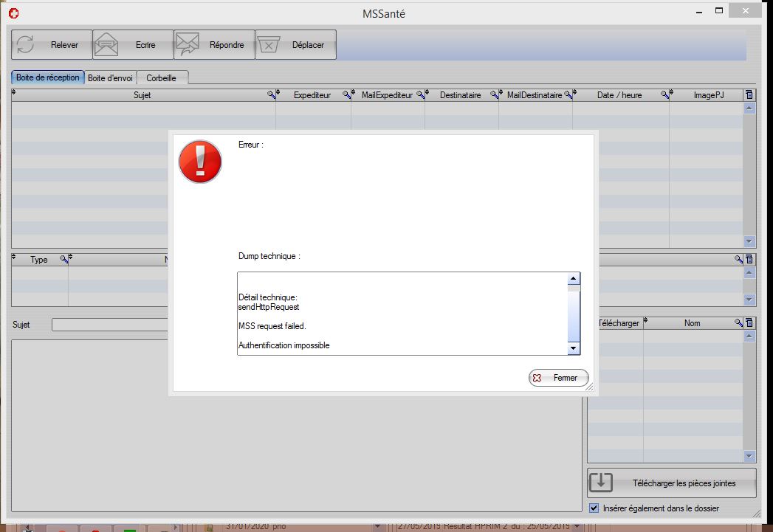Click the MSSanté application icon in title bar

point(14,13)
